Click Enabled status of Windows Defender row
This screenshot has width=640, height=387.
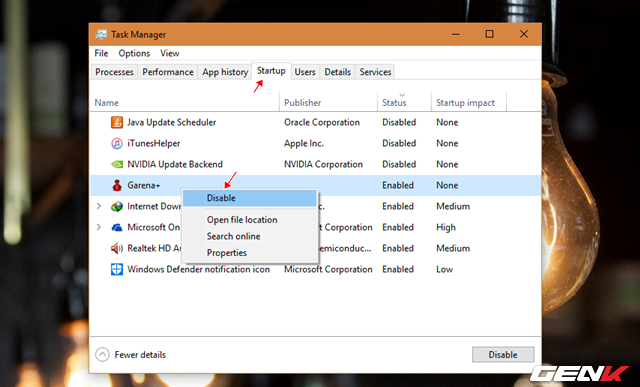398,269
